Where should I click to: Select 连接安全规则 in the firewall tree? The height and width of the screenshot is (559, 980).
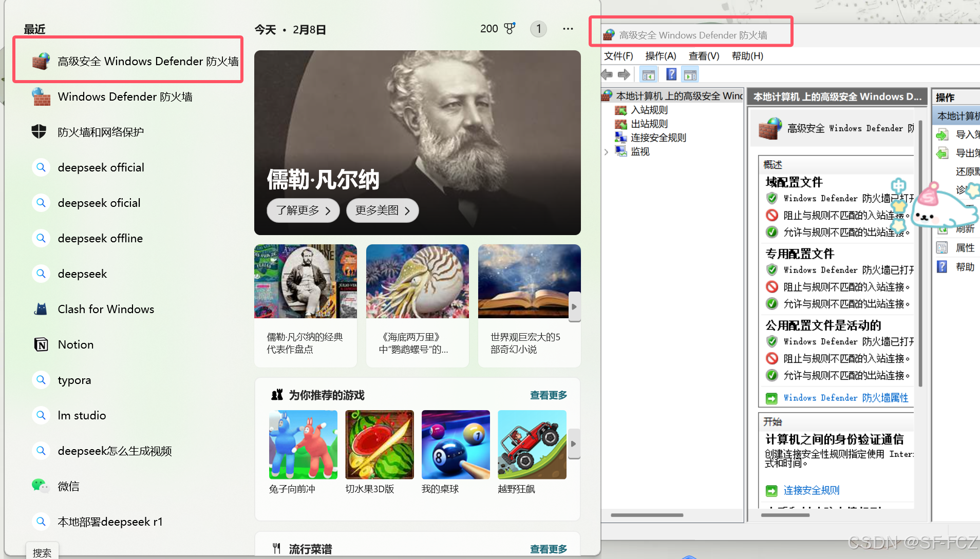[658, 138]
